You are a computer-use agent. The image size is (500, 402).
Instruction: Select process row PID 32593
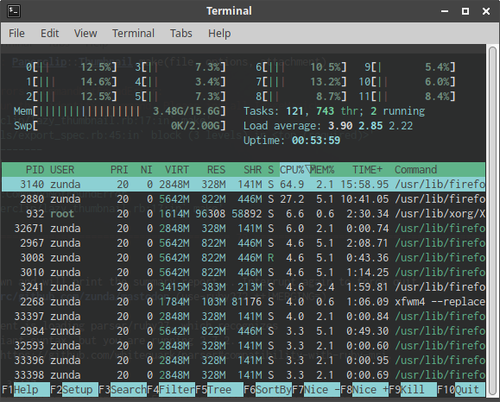click(x=243, y=346)
